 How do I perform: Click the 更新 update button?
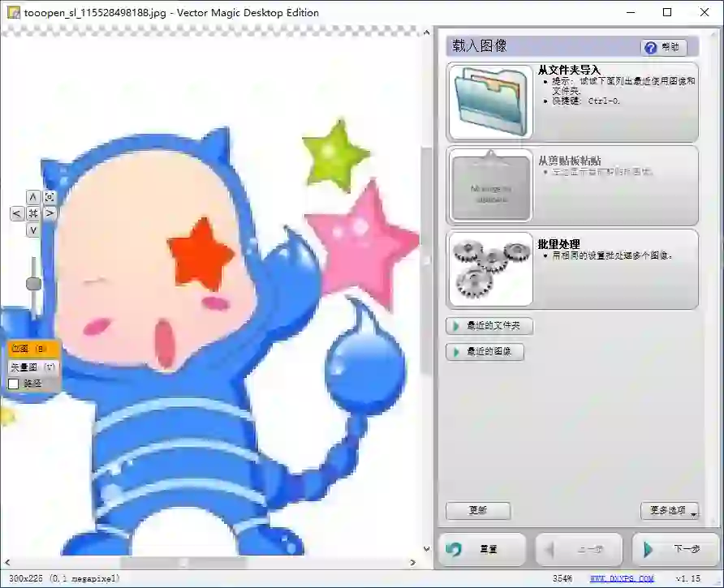point(478,510)
